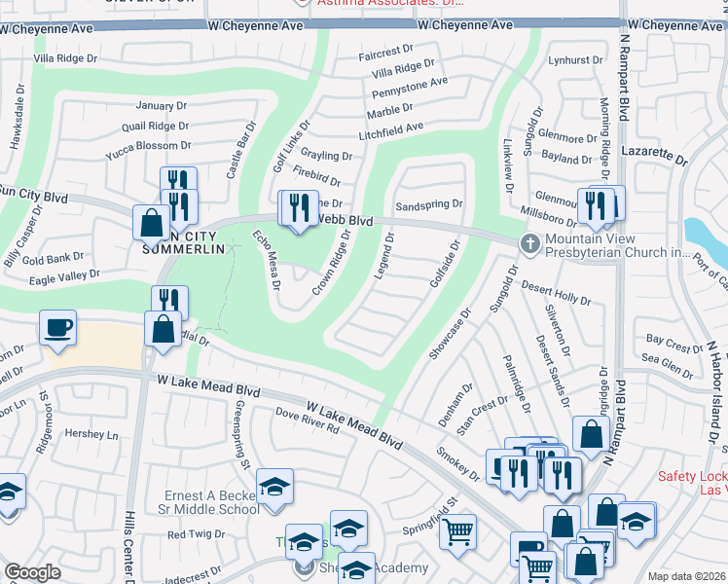
Task: Select the Sea Glen Dr street label
Action: (668, 366)
